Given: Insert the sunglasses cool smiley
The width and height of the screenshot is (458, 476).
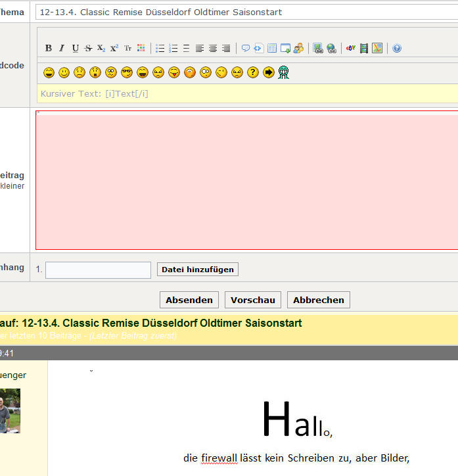Looking at the screenshot, I should click(x=127, y=72).
